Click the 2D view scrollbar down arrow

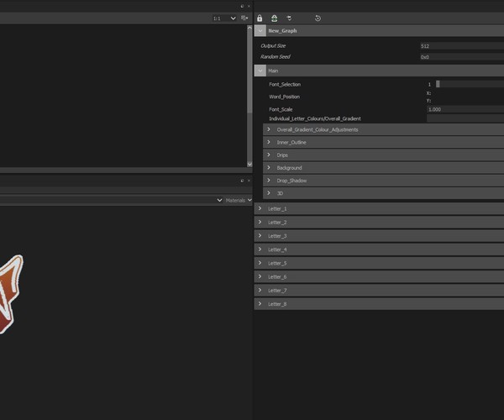pyautogui.click(x=249, y=164)
